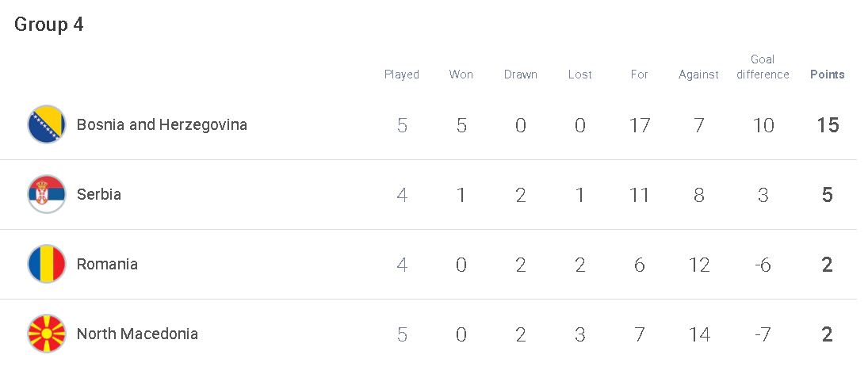Click the Points column header
Viewport: 868px width, 374px height.
(827, 74)
